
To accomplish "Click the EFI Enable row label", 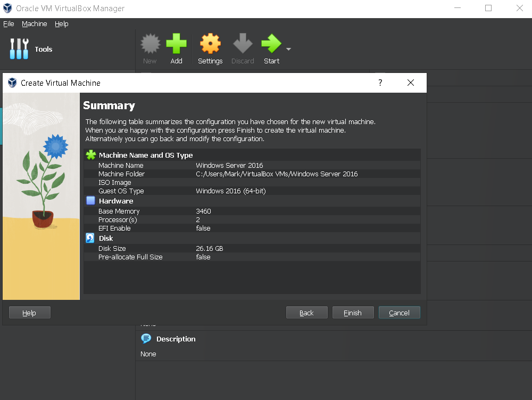I will point(114,228).
